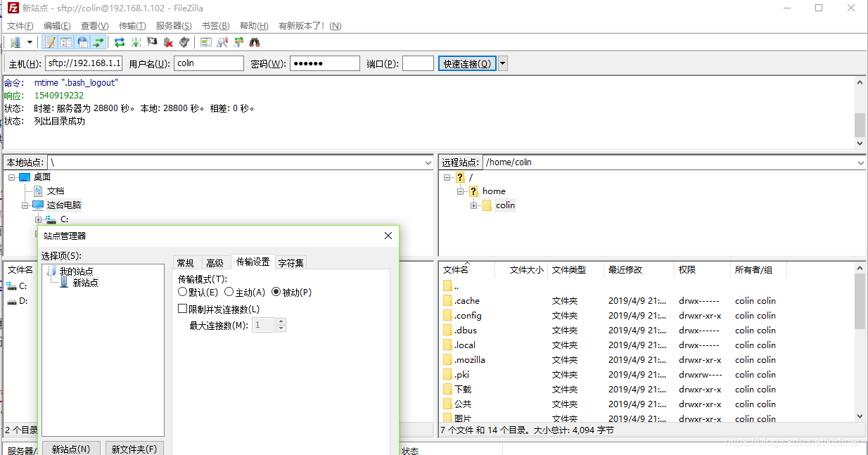Refresh file and folder lists
The image size is (868, 455).
[120, 42]
